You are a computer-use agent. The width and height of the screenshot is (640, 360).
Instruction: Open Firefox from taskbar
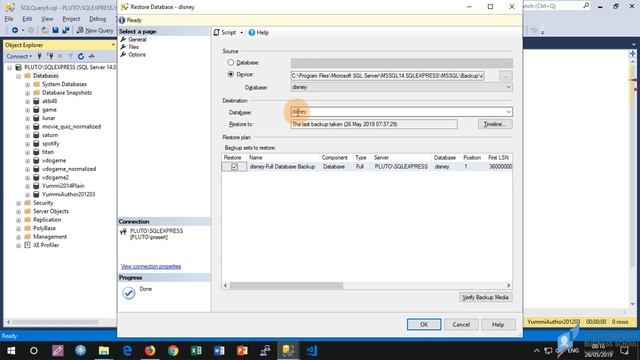[x=150, y=351]
